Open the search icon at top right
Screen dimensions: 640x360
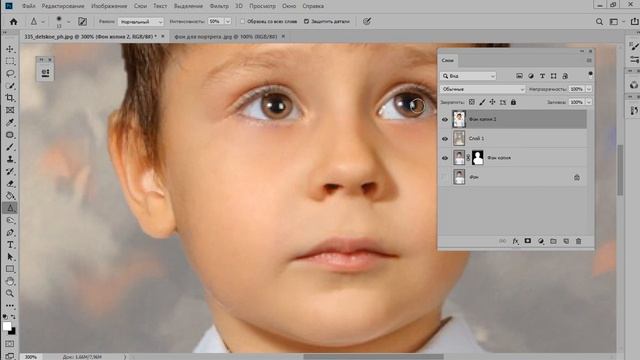[x=599, y=22]
